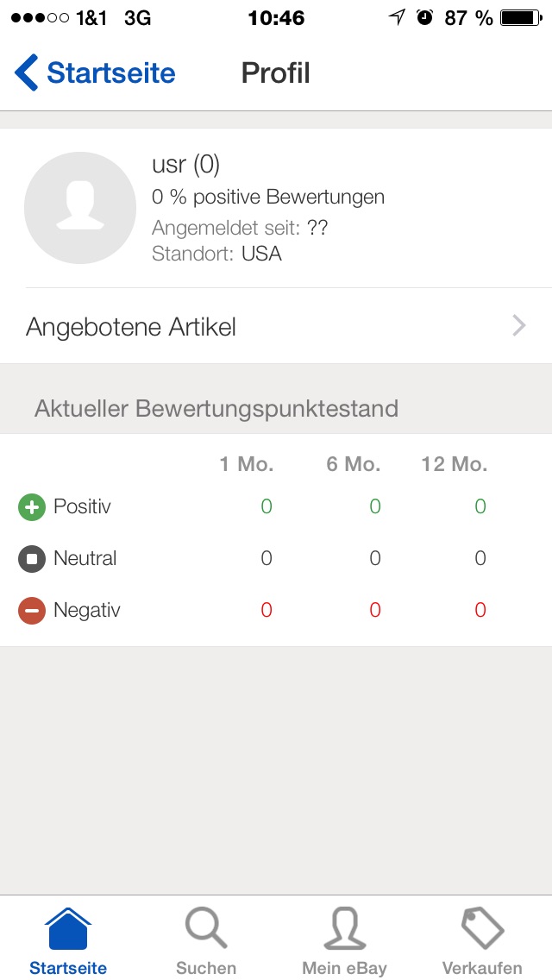Expand Angebotene Artikel with right chevron
The width and height of the screenshot is (552, 980).
click(518, 326)
